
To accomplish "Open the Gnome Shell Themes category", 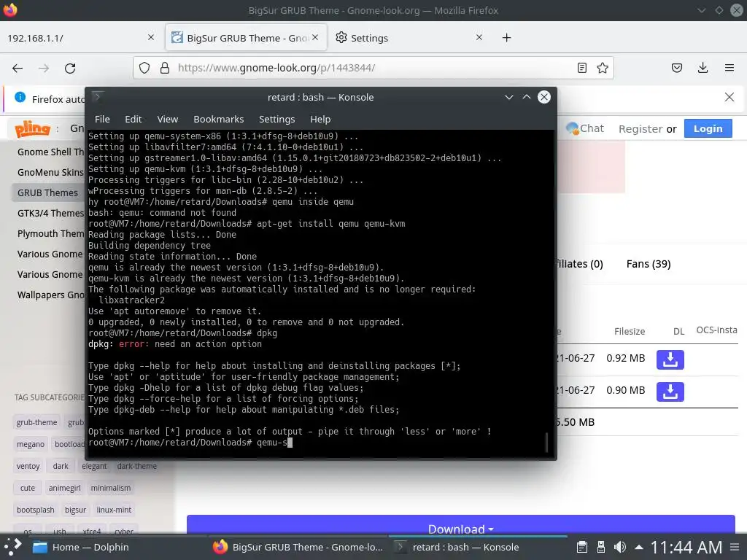I will pyautogui.click(x=50, y=152).
